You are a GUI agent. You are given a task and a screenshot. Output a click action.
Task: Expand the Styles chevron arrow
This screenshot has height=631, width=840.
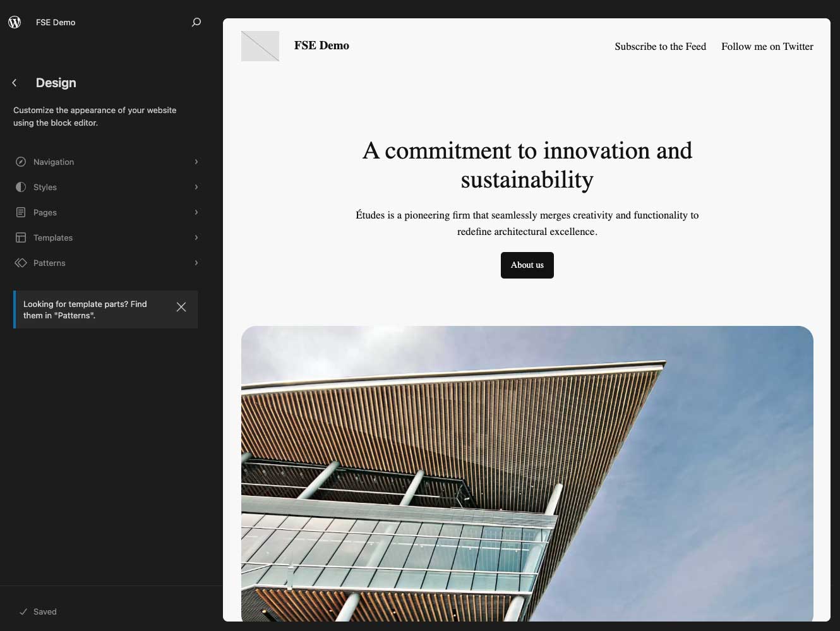[x=196, y=187]
